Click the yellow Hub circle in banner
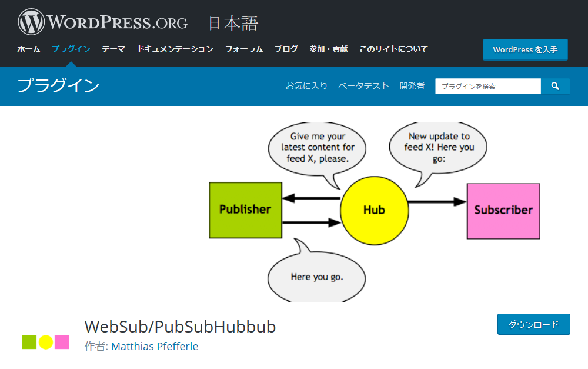The image size is (588, 369). (x=374, y=210)
